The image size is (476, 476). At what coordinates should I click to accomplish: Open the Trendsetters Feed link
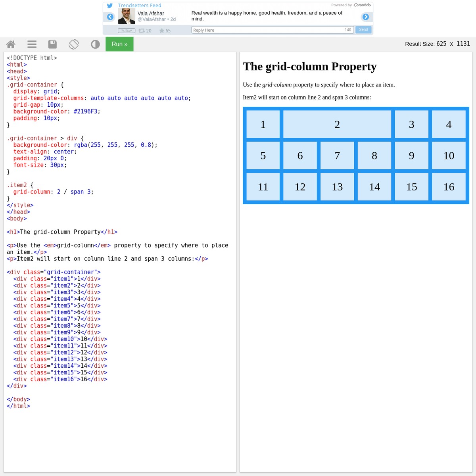coord(139,6)
